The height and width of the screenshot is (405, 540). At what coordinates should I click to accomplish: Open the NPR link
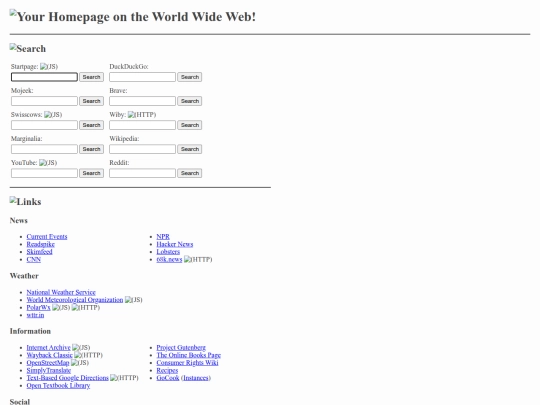pyautogui.click(x=163, y=237)
